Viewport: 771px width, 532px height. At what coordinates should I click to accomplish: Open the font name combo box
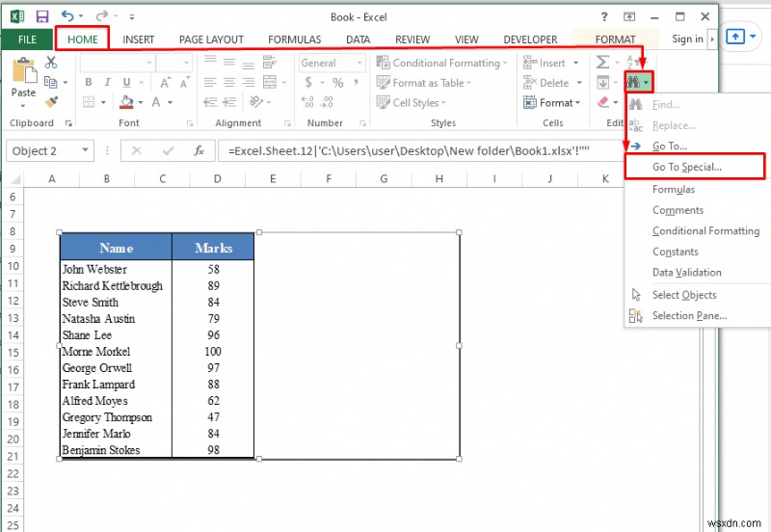[118, 63]
